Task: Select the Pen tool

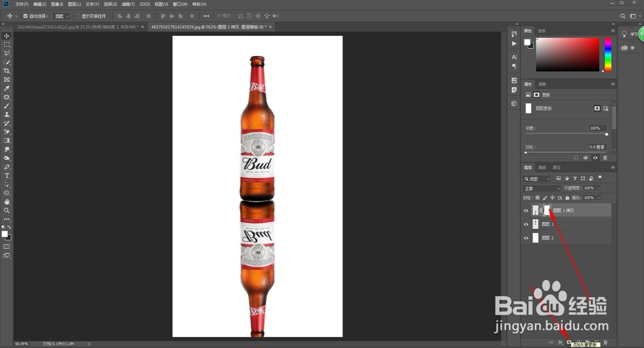Action: (6, 167)
